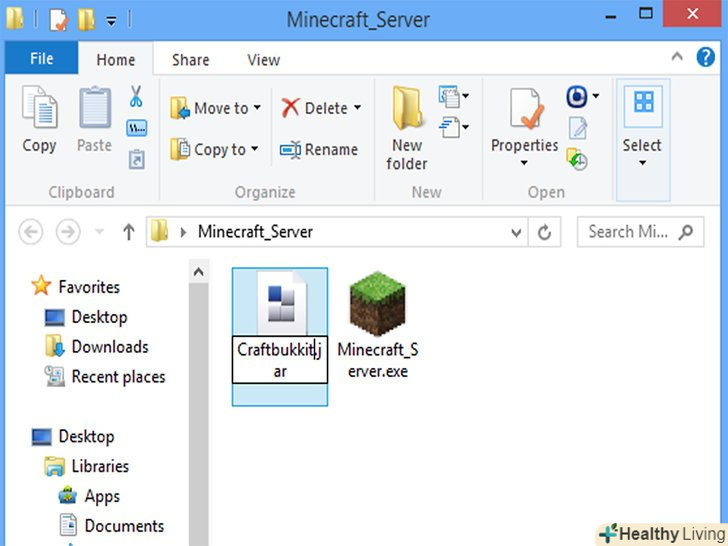
Task: Open the Documents library
Action: pyautogui.click(x=124, y=526)
